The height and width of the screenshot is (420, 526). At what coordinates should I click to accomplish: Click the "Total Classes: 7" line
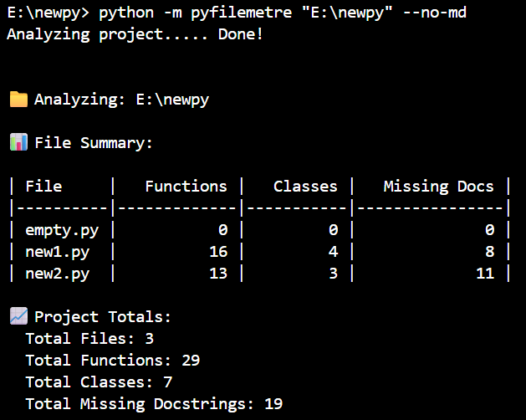[99, 382]
